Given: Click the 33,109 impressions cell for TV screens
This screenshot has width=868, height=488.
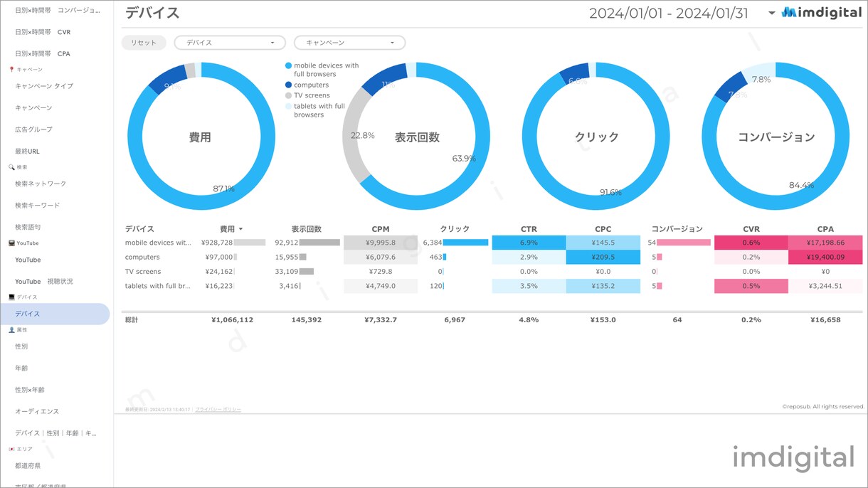Looking at the screenshot, I should 286,271.
